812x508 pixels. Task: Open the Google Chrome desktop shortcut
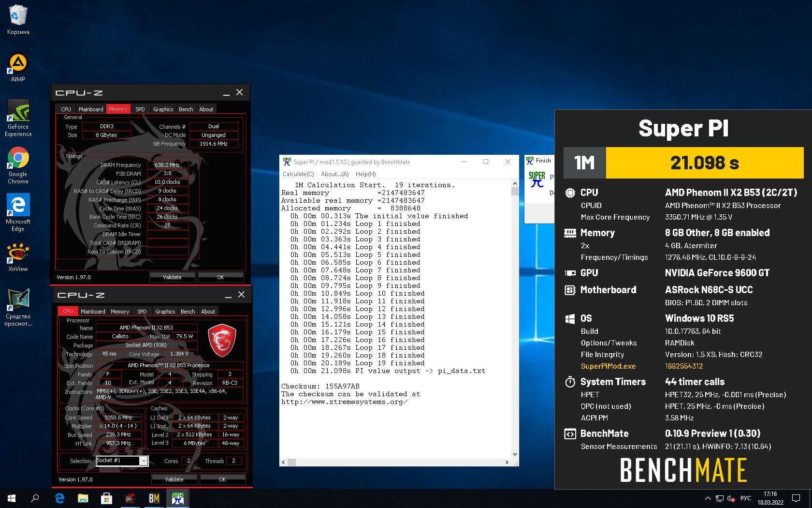[18, 165]
